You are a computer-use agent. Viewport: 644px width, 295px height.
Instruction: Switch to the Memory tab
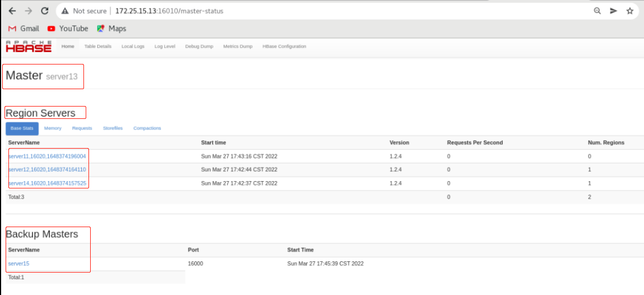click(x=53, y=128)
